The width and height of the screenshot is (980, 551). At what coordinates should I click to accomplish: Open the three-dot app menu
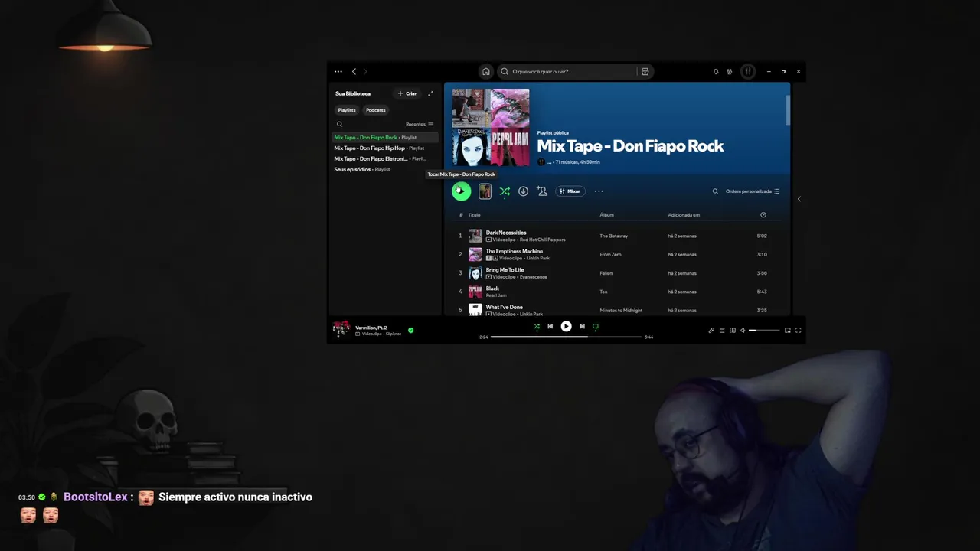[x=338, y=71]
